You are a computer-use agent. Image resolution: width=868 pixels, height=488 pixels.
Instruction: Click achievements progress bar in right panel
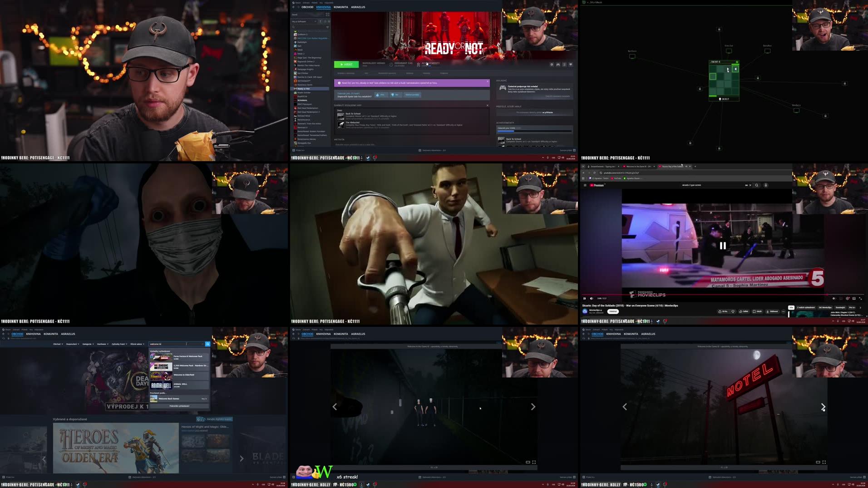[x=534, y=131]
